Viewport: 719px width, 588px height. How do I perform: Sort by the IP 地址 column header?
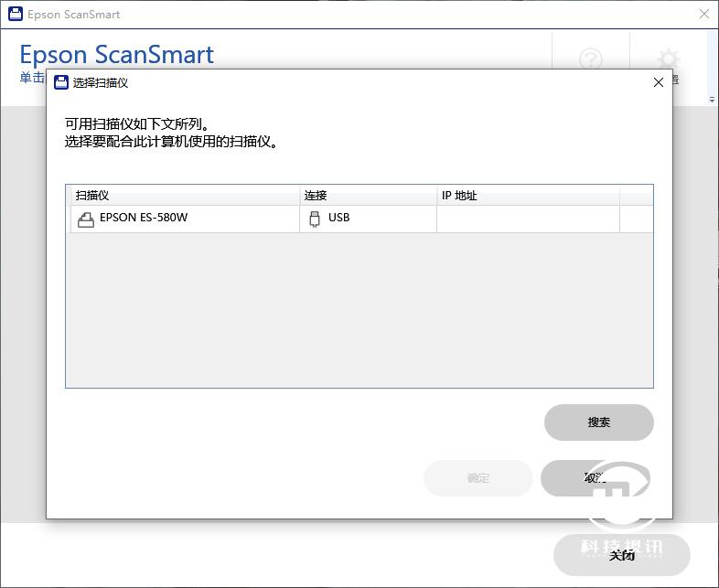click(x=528, y=195)
